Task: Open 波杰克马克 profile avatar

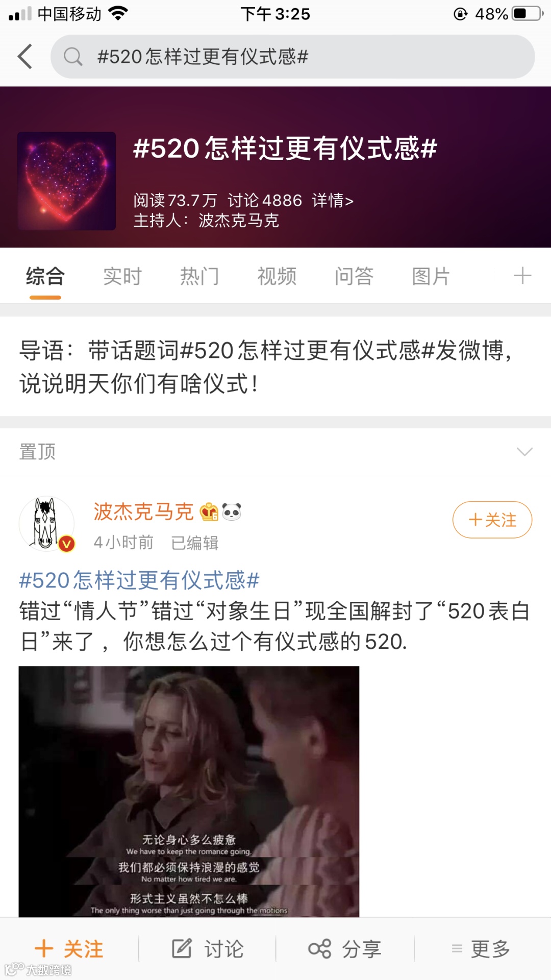Action: tap(46, 524)
